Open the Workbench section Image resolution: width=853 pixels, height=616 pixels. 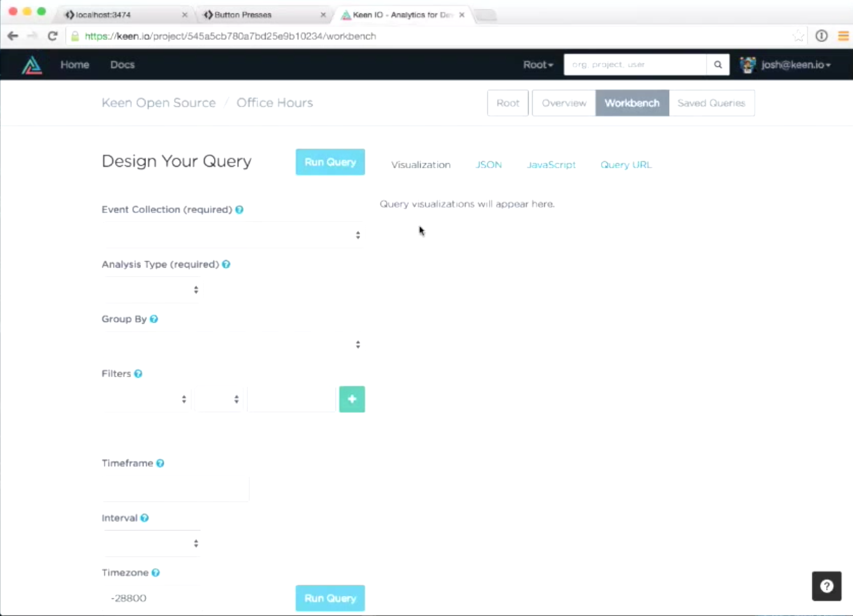[632, 103]
